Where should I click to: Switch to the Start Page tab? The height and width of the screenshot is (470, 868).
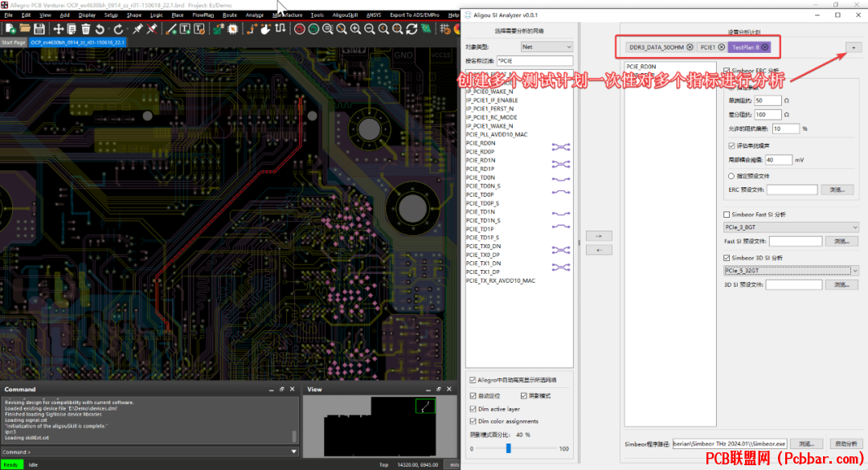tap(14, 43)
